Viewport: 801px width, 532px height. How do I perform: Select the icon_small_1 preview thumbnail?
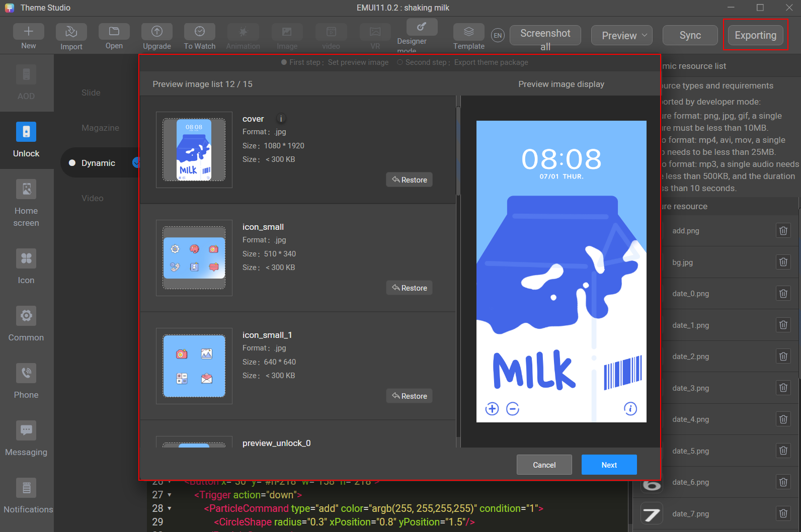click(194, 366)
